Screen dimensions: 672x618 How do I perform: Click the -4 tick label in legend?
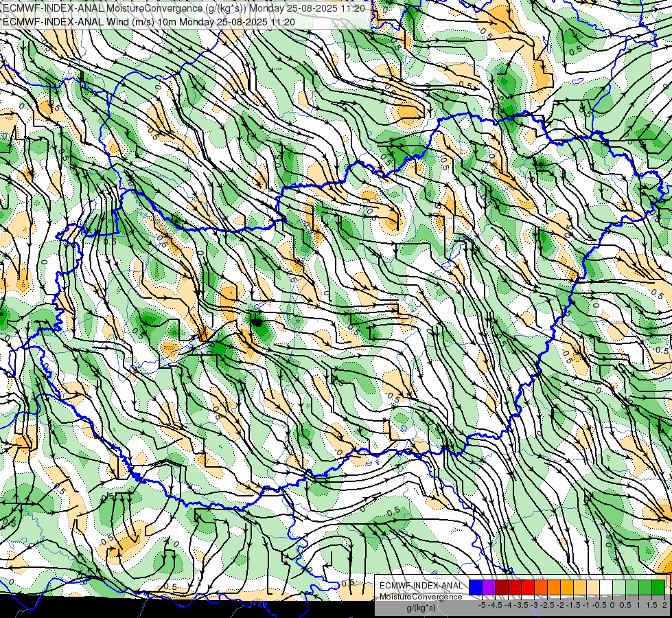click(x=508, y=605)
